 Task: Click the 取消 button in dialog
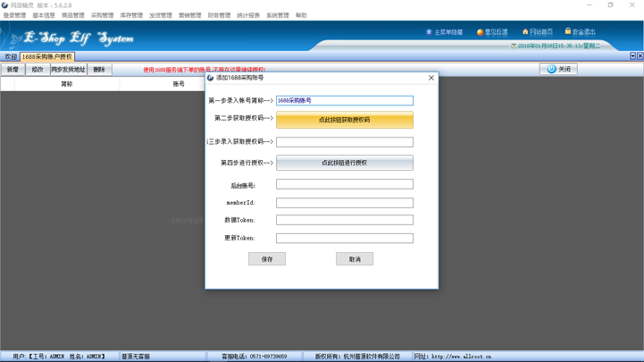tap(355, 259)
